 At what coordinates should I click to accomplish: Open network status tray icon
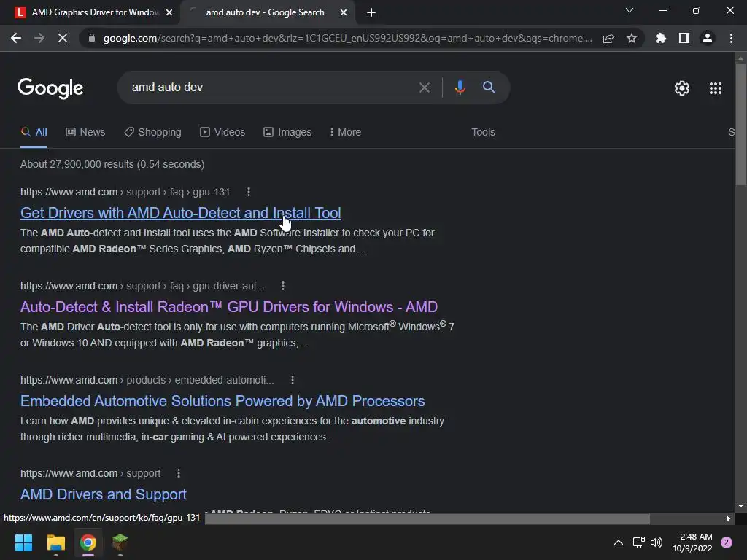pyautogui.click(x=639, y=542)
